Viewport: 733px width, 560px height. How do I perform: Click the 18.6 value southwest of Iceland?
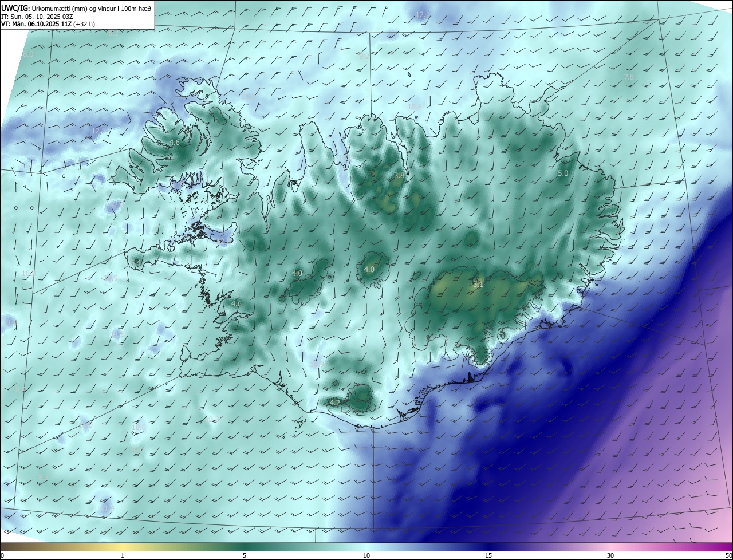139,427
